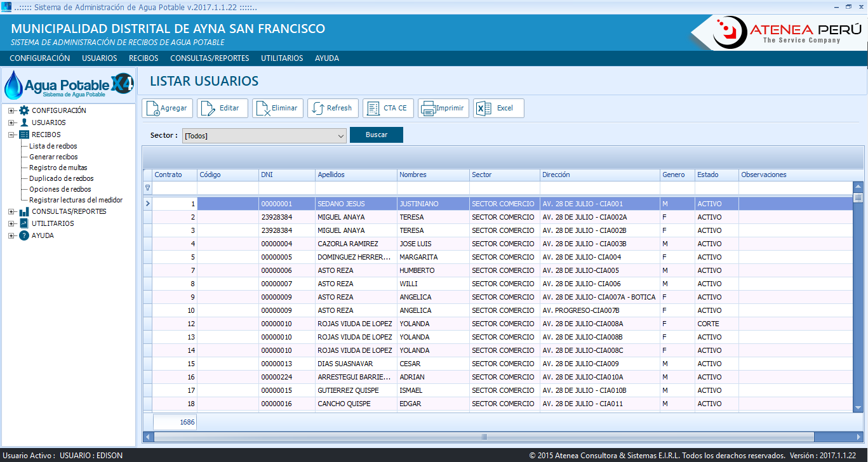Click the Refresh arrows icon
868x462 pixels.
(318, 109)
